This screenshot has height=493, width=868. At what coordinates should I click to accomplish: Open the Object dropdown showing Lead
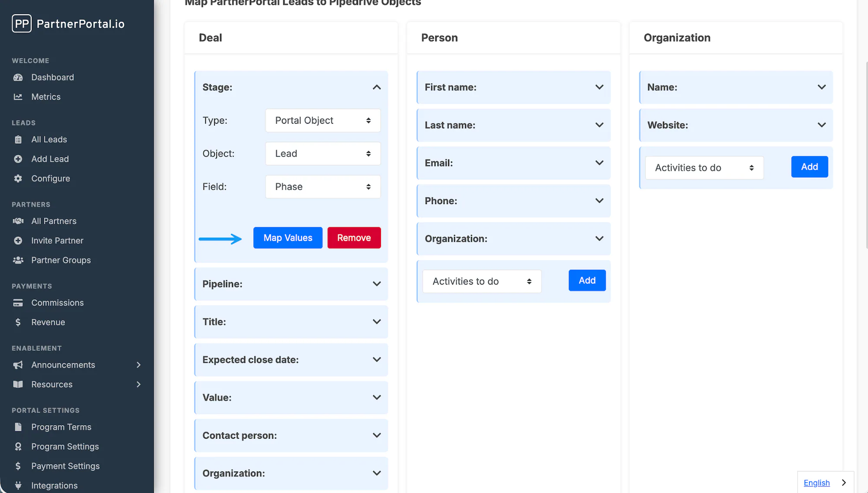pos(323,153)
